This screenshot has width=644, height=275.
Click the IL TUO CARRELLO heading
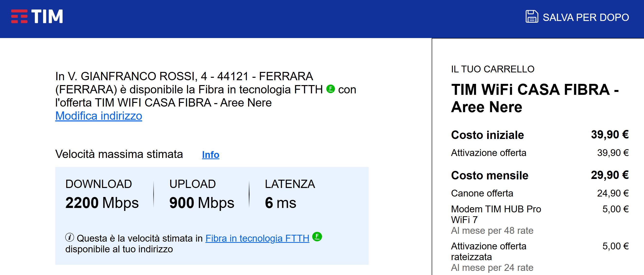point(493,69)
